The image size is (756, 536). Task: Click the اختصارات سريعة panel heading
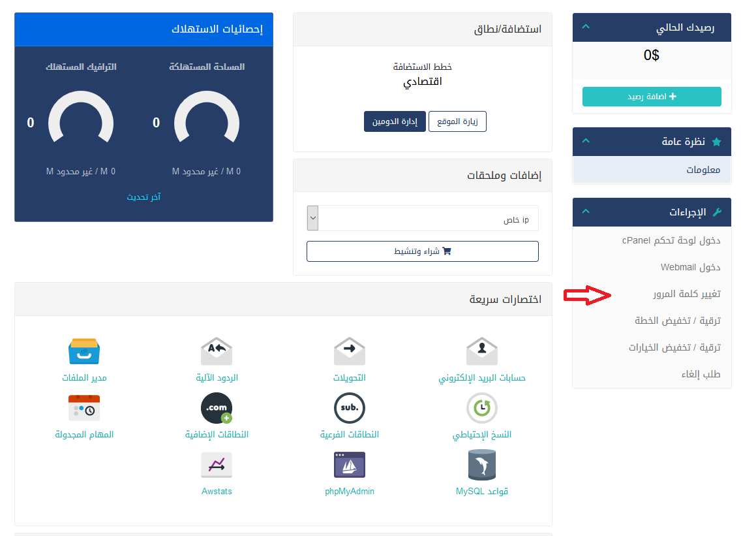coord(506,299)
